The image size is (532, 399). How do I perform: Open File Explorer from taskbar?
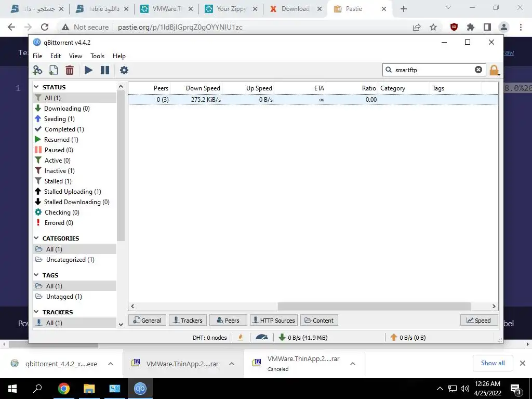click(89, 389)
